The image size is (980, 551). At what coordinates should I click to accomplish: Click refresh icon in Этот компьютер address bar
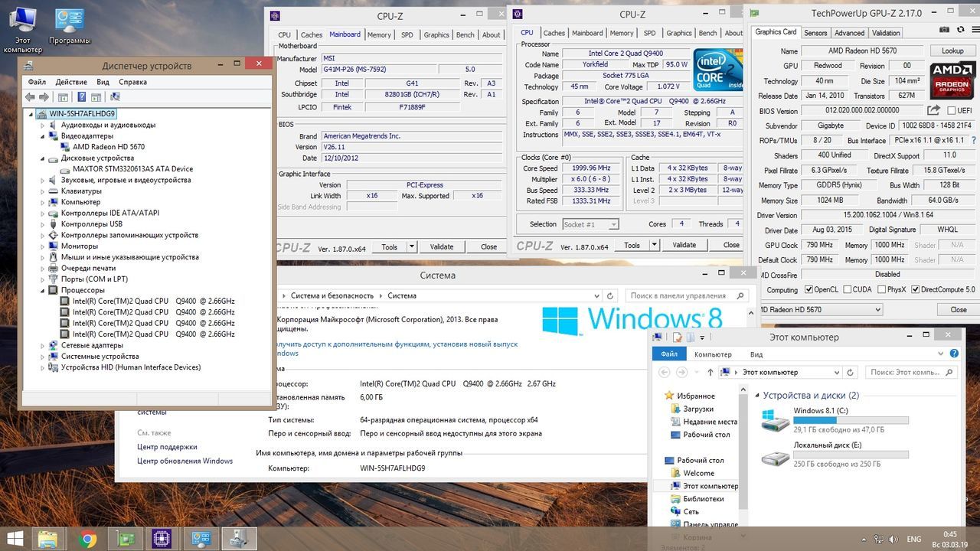851,373
